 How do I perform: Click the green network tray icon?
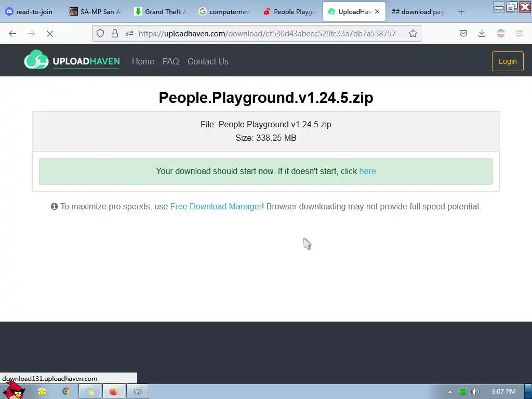[463, 392]
